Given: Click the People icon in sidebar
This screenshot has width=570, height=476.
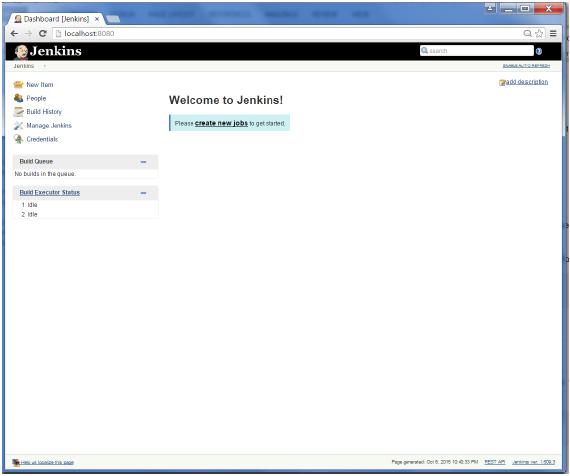Looking at the screenshot, I should [18, 98].
